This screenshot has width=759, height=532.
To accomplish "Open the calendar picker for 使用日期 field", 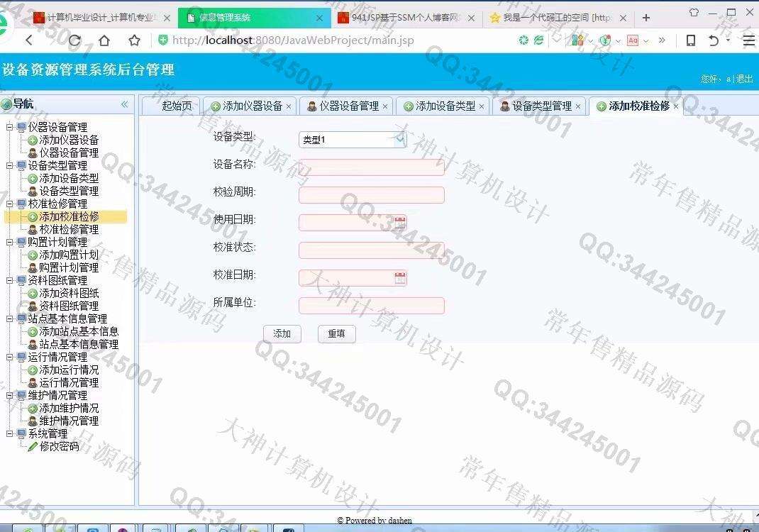I will (x=400, y=222).
